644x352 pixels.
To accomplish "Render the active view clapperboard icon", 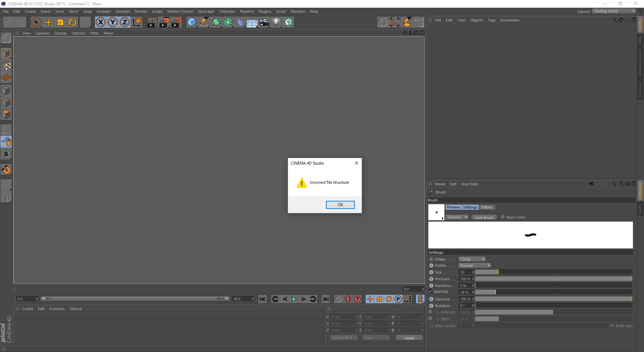I will (152, 22).
